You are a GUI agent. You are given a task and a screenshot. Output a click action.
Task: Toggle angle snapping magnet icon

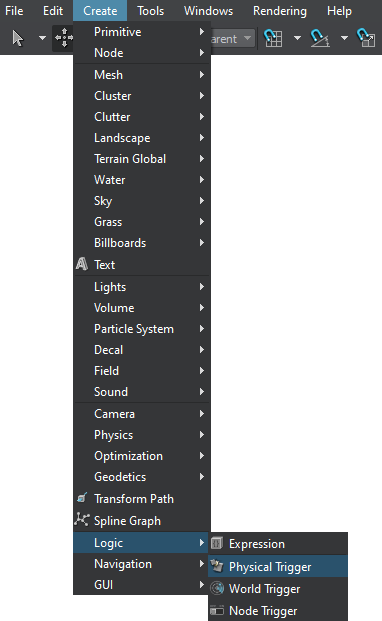tap(320, 38)
